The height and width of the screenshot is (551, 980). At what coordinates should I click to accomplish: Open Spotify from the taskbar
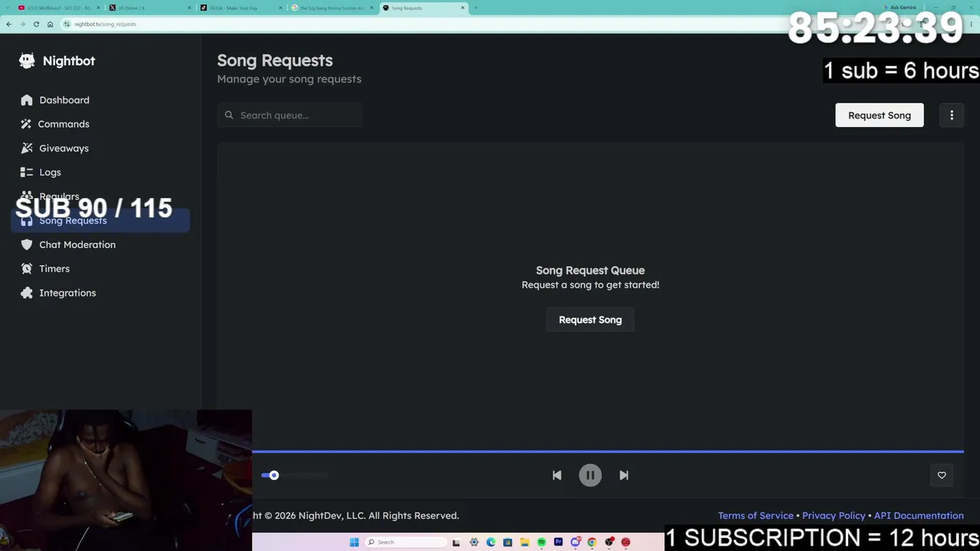point(541,543)
